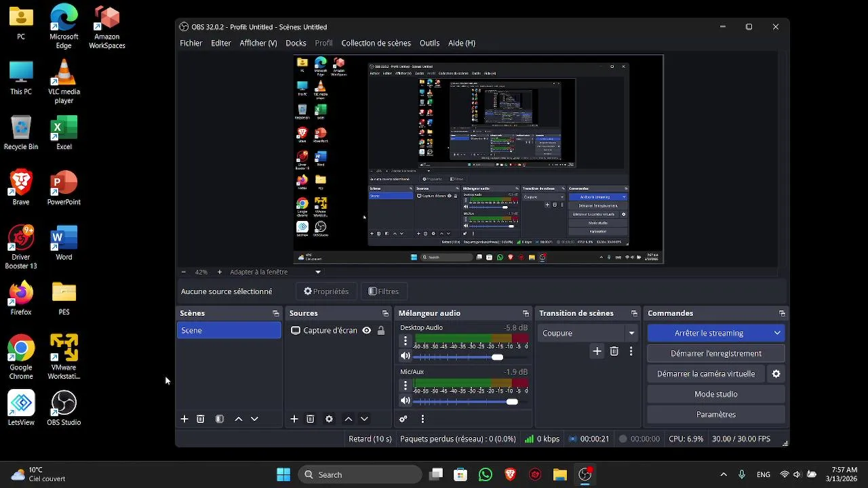Pop out Scènes dock

[276, 313]
